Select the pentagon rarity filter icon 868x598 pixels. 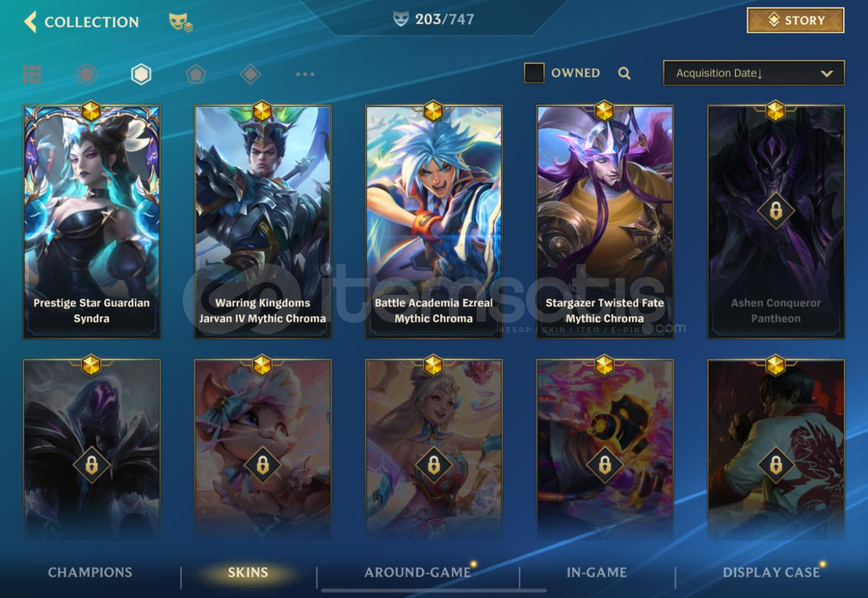click(x=196, y=74)
